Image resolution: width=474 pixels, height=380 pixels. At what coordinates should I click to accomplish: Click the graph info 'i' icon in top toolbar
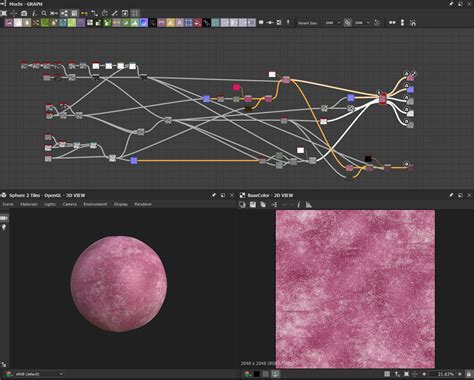34,13
